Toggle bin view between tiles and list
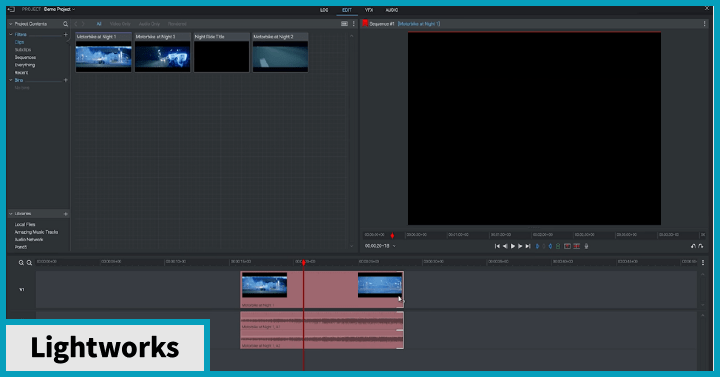This screenshot has height=377, width=720. [x=344, y=24]
